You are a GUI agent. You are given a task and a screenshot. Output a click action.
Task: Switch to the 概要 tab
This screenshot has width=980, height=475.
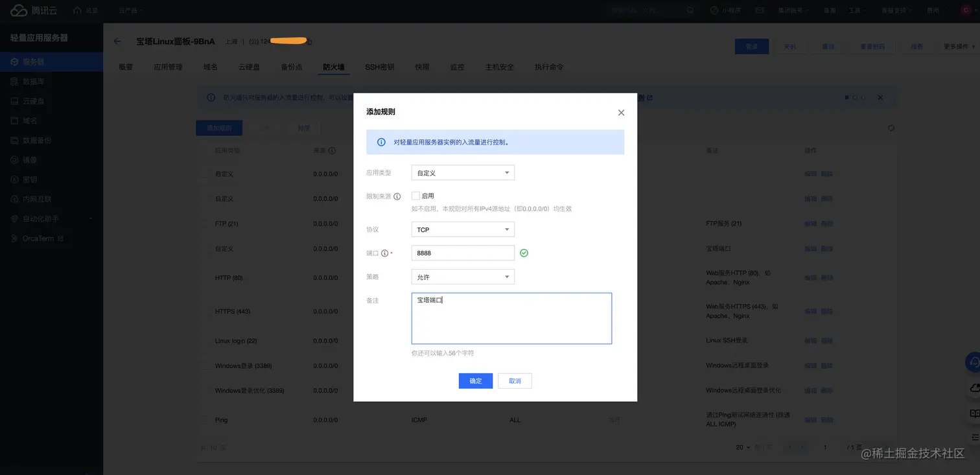tap(126, 67)
